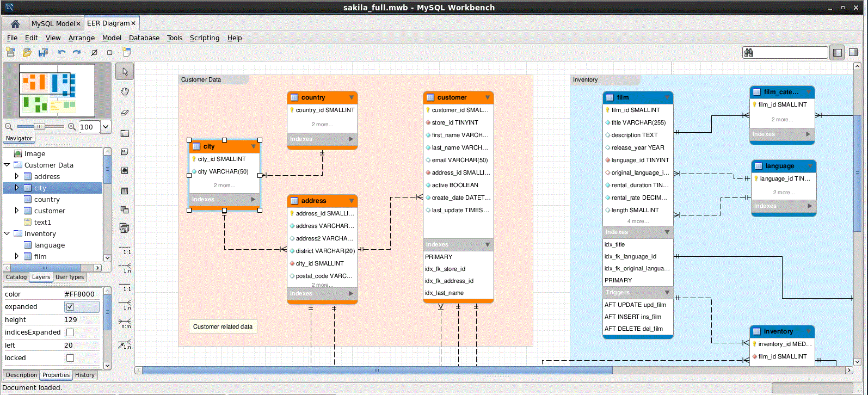The height and width of the screenshot is (395, 868).
Task: Click the Undo arrow in toolbar
Action: 61,52
